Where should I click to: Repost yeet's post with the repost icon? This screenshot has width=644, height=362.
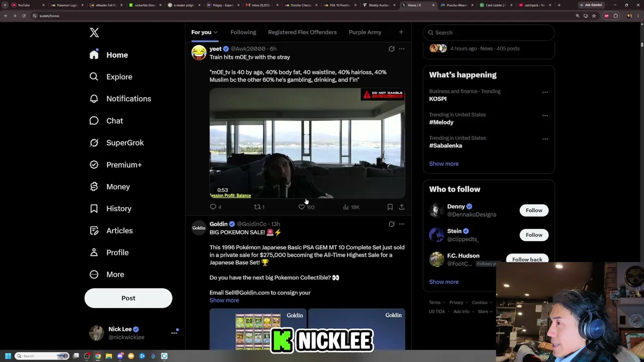(257, 207)
